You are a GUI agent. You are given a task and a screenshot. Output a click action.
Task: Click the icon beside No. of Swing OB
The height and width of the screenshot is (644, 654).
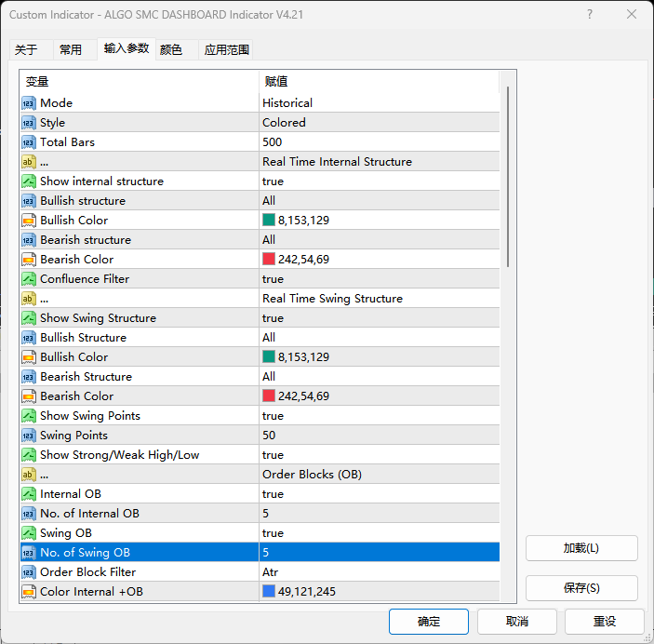tap(28, 553)
